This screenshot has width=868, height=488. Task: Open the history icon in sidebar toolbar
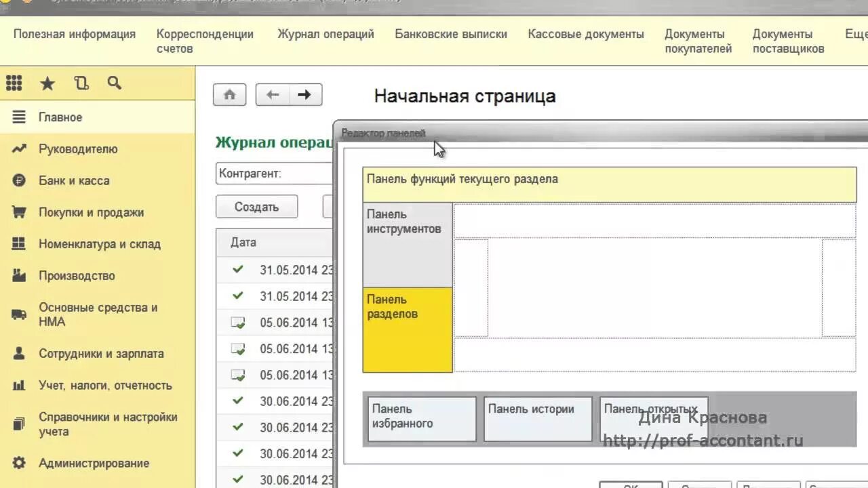click(x=81, y=83)
